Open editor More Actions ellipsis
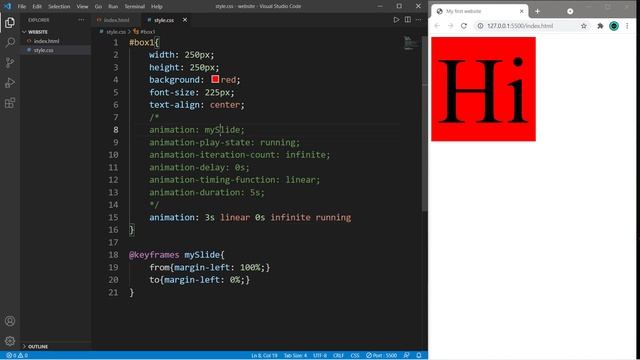The width and height of the screenshot is (640, 360). (419, 20)
